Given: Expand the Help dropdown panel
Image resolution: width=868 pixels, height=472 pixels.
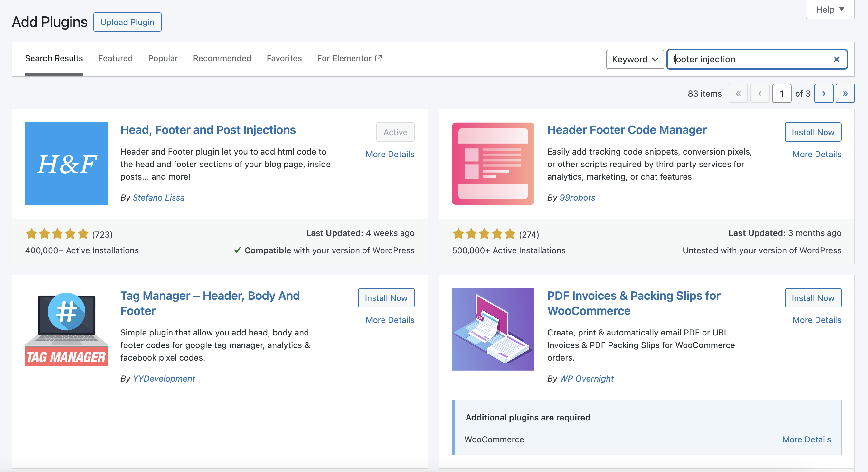Looking at the screenshot, I should (x=830, y=9).
